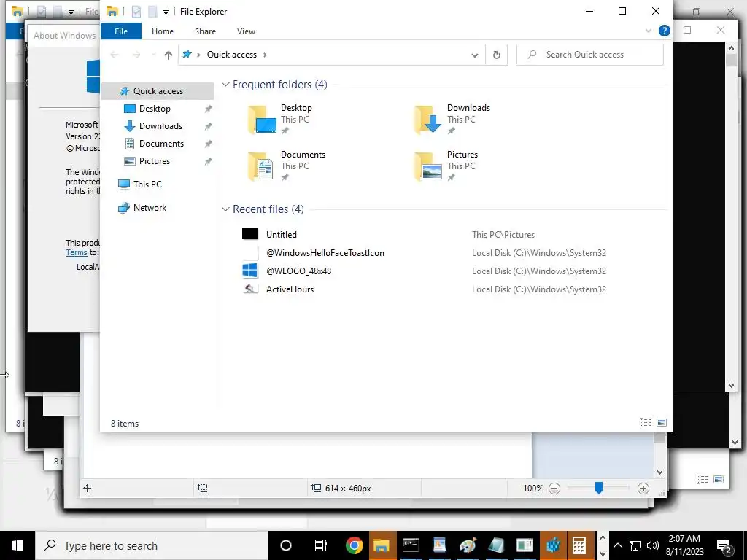Screen dimensions: 747x560
Task: Select Downloads in the navigation pane
Action: 160,126
